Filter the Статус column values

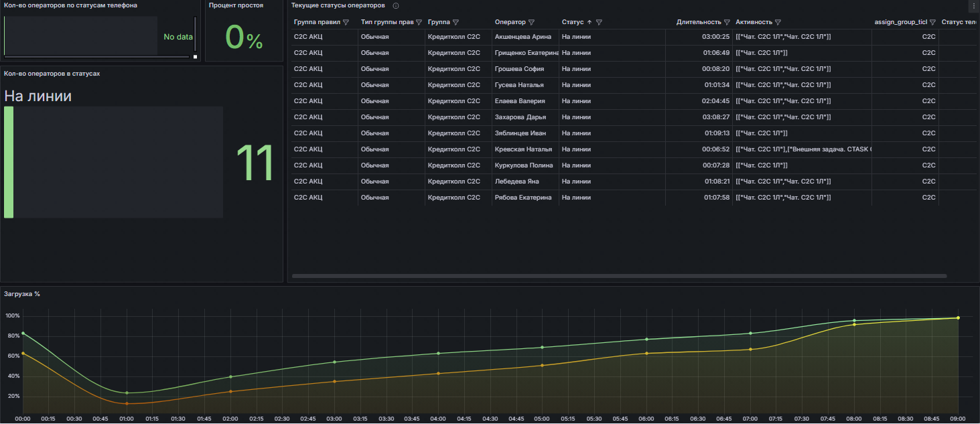[x=599, y=22]
